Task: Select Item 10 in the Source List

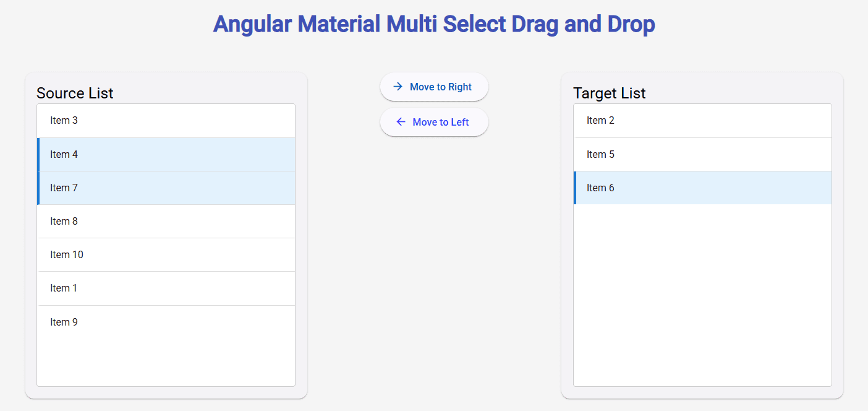Action: 166,254
